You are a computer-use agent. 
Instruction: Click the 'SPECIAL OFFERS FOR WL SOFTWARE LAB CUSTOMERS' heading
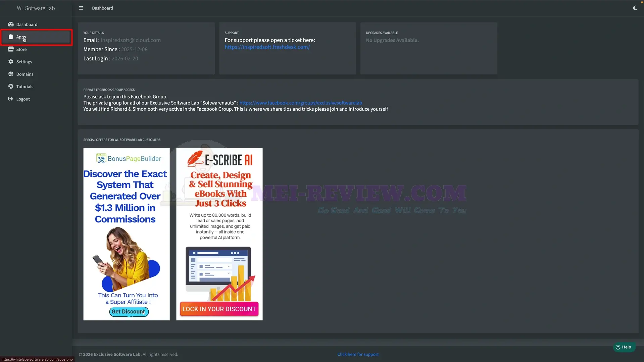122,140
